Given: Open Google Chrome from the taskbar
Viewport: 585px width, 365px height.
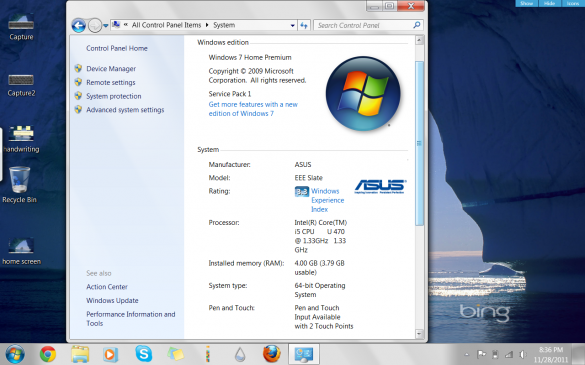Looking at the screenshot, I should click(48, 354).
